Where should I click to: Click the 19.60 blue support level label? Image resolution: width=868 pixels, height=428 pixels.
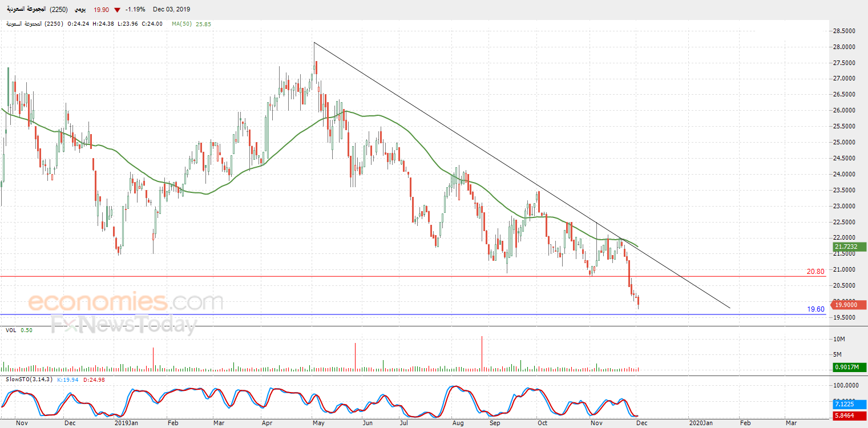(x=815, y=309)
